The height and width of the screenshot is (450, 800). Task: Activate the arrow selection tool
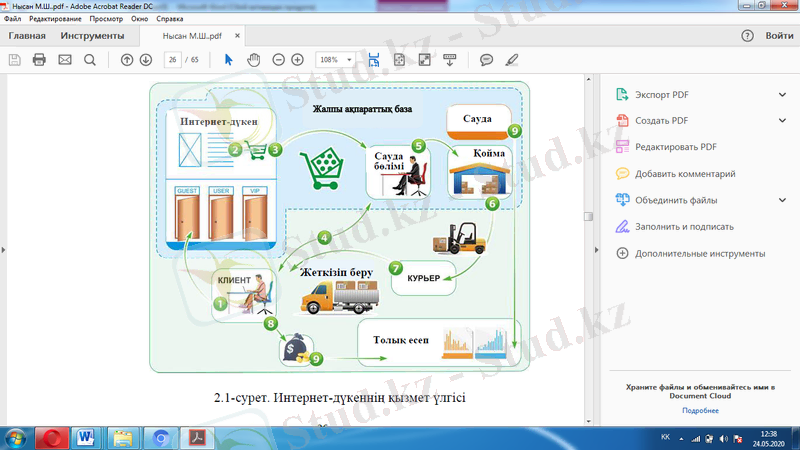coord(228,60)
